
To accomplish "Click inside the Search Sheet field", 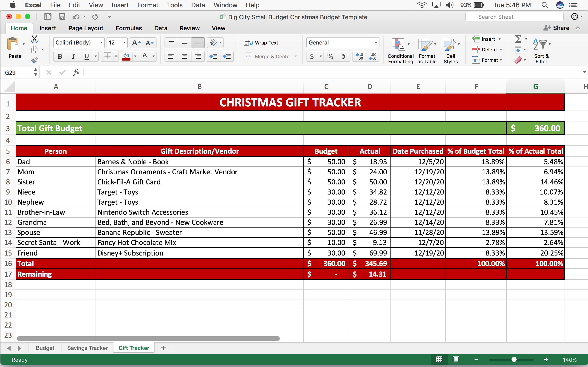I will (514, 17).
